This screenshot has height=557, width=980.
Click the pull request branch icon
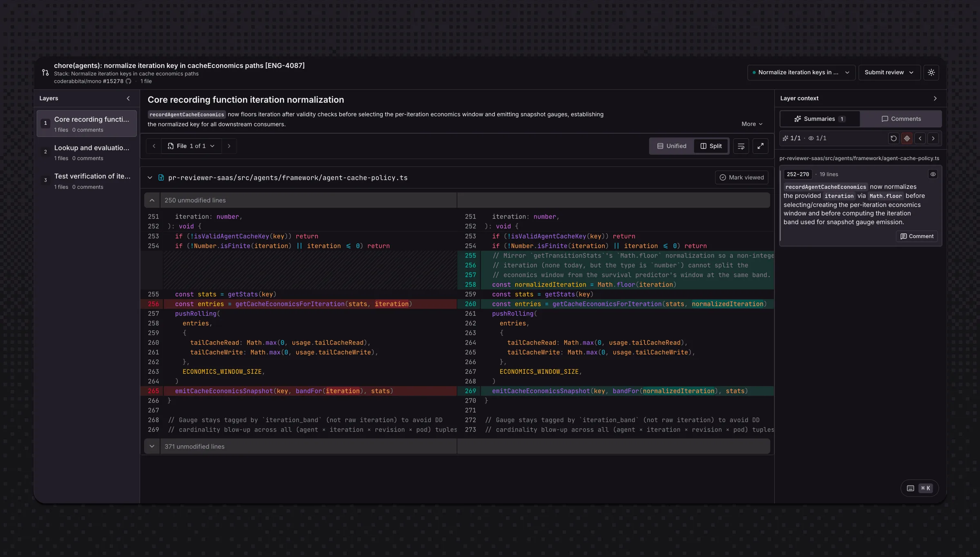[45, 72]
